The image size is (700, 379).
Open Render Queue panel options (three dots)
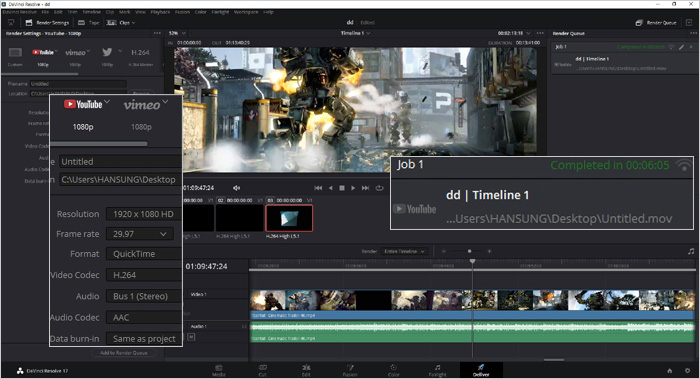click(692, 33)
